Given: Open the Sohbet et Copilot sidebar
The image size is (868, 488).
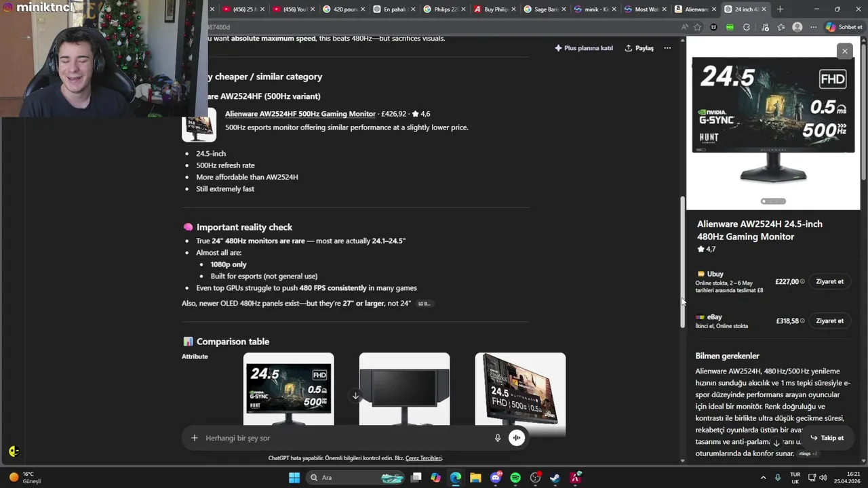Looking at the screenshot, I should click(844, 27).
